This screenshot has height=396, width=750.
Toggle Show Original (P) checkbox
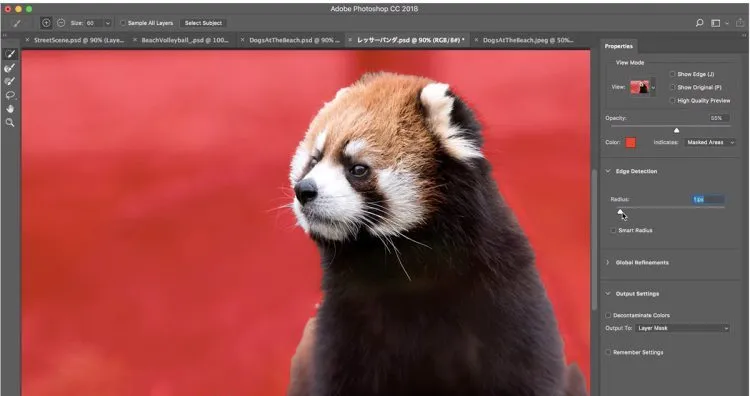pos(672,88)
